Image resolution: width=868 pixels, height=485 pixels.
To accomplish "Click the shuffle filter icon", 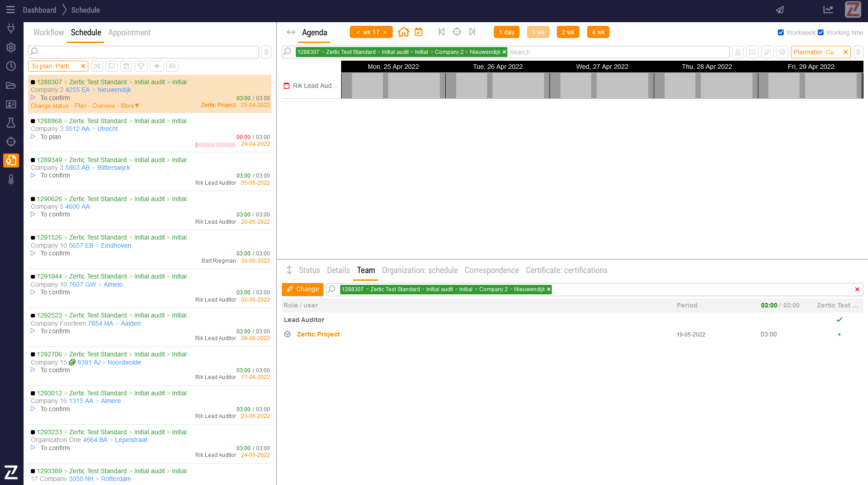I will (97, 66).
